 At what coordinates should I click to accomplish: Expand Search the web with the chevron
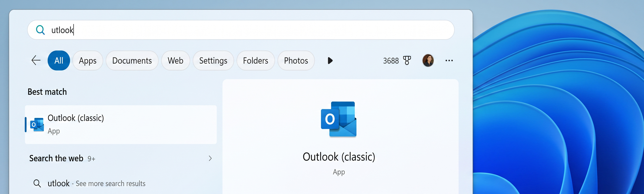point(210,158)
